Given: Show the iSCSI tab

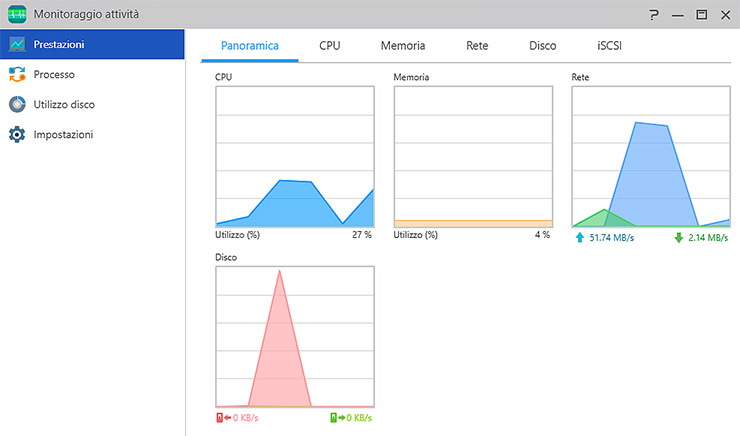Looking at the screenshot, I should click(x=610, y=45).
